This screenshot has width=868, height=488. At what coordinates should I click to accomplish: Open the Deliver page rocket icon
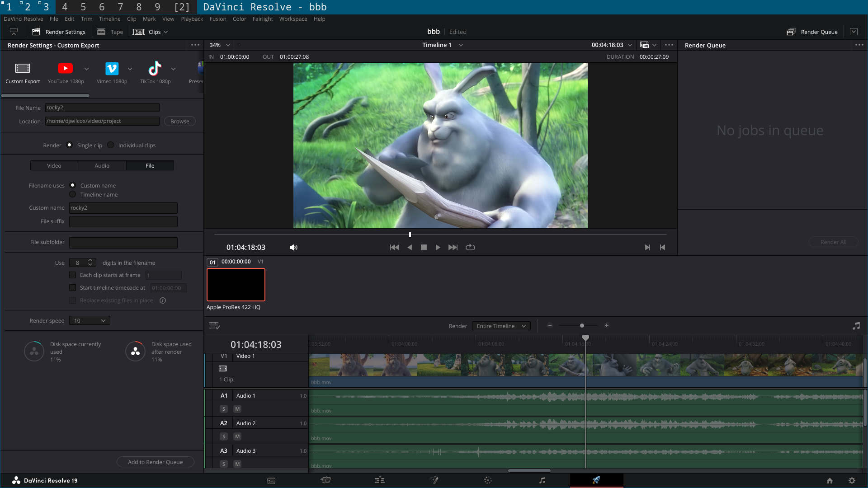(596, 480)
